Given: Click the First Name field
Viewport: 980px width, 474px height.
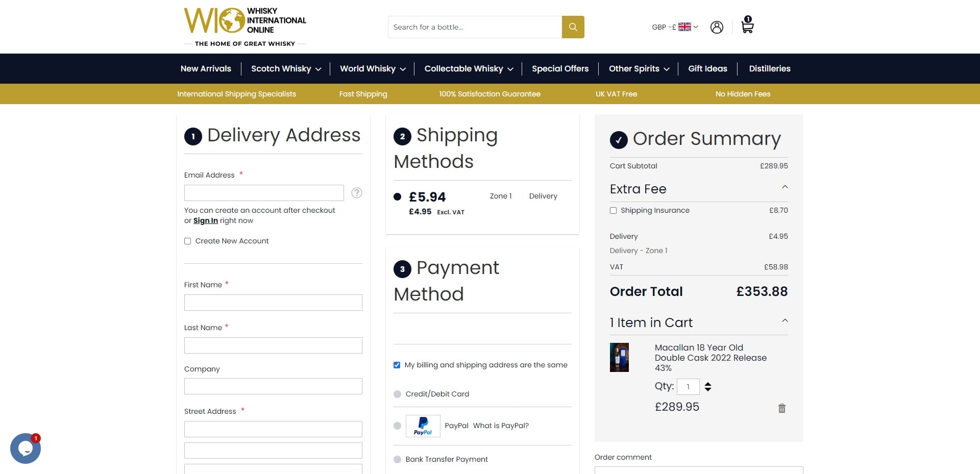Looking at the screenshot, I should point(273,303).
